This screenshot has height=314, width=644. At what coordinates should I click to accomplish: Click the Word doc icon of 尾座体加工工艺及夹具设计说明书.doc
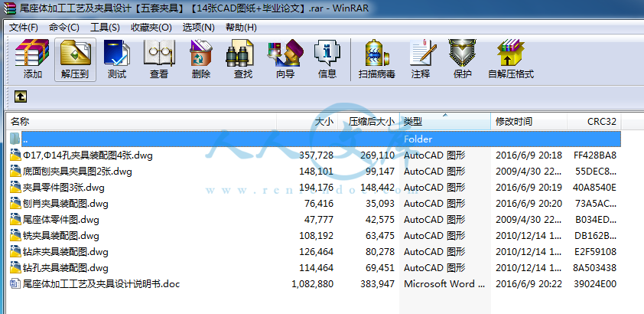click(15, 284)
